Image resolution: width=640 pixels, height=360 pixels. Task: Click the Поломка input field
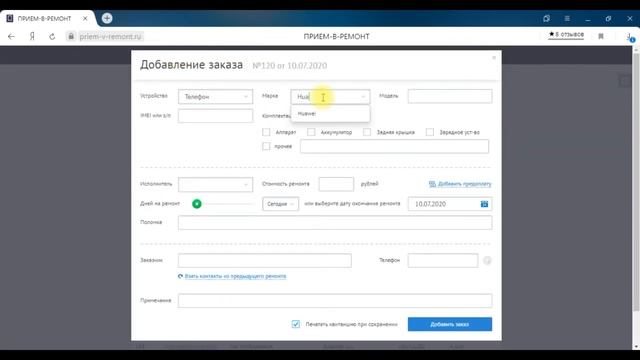click(x=335, y=222)
